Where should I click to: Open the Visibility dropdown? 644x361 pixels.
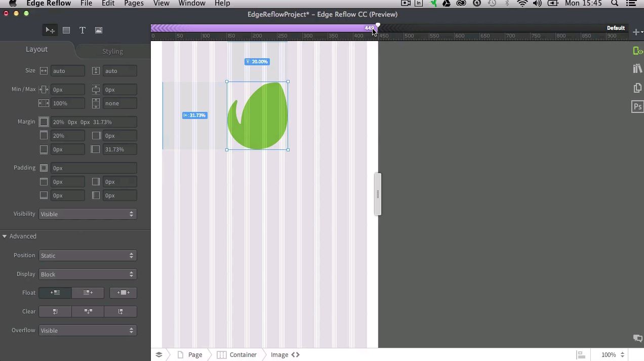[x=88, y=214]
